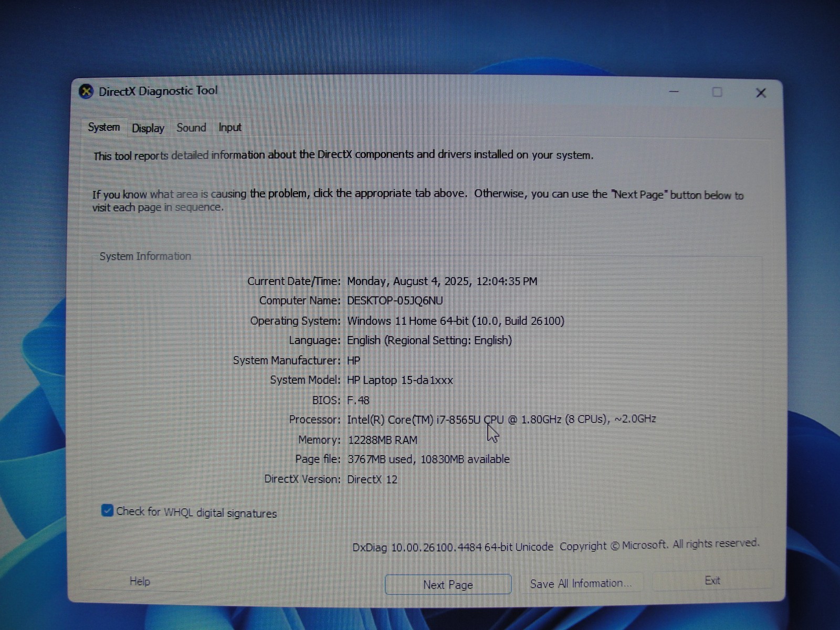Screen dimensions: 840x630
Task: Click the HP Laptop 15-da1xxx model text
Action: pyautogui.click(x=400, y=380)
